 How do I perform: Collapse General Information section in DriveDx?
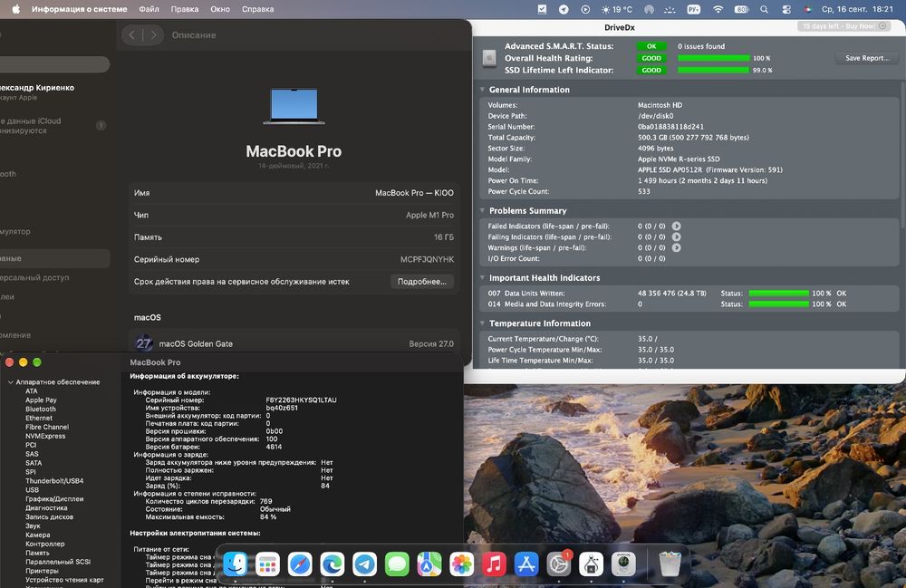(x=483, y=90)
